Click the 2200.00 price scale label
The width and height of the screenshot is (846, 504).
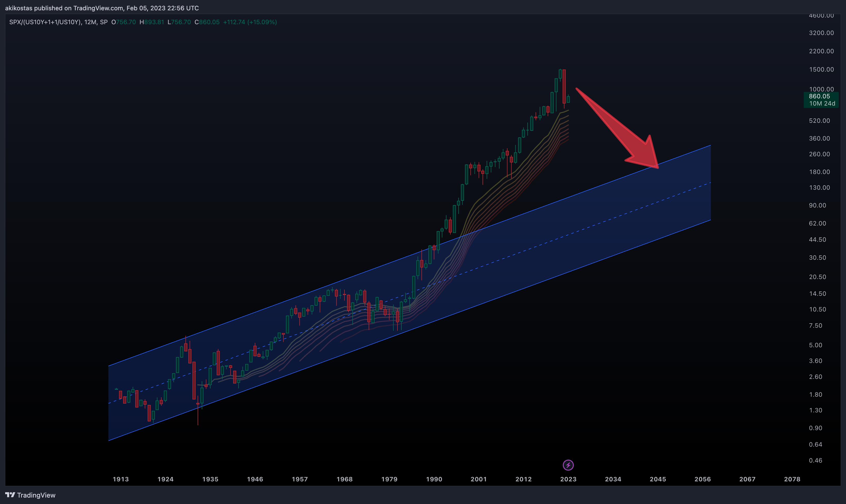tap(822, 51)
